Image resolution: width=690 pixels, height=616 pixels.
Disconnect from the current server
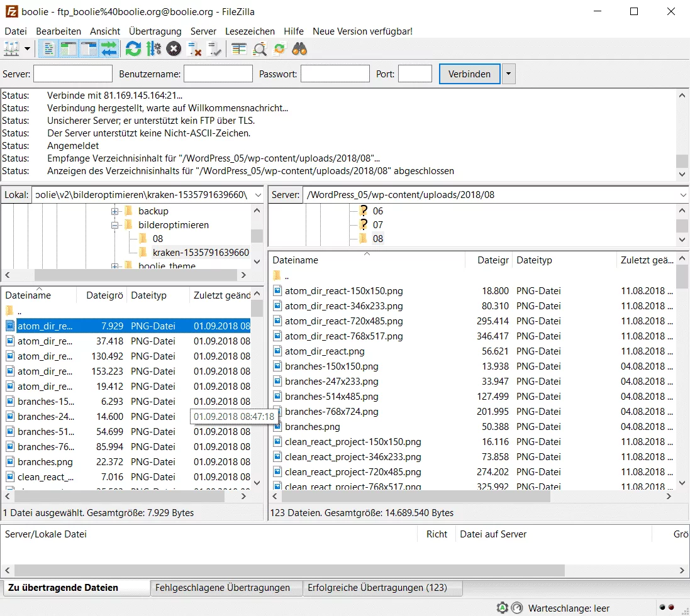[194, 49]
